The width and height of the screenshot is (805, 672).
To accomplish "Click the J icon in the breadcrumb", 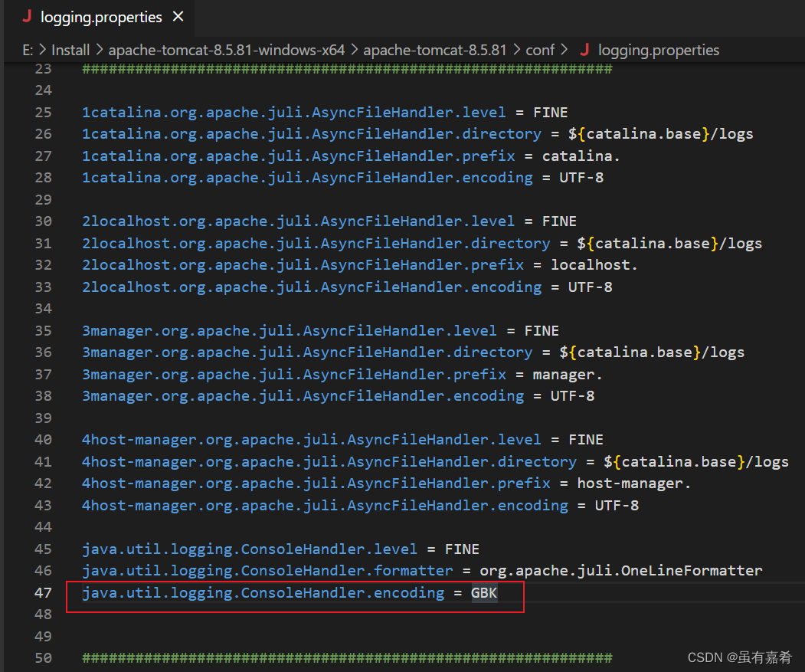I will click(585, 50).
